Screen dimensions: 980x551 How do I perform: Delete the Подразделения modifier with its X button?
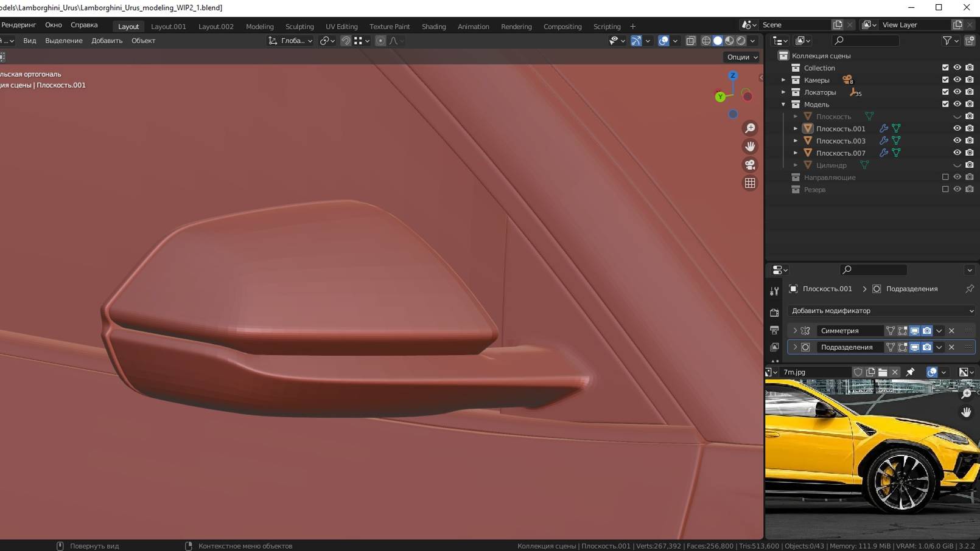951,347
